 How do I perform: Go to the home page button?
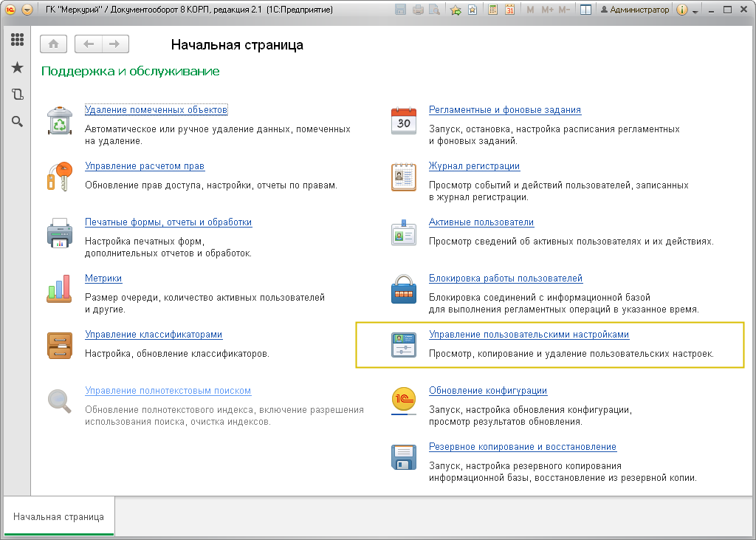pos(53,44)
